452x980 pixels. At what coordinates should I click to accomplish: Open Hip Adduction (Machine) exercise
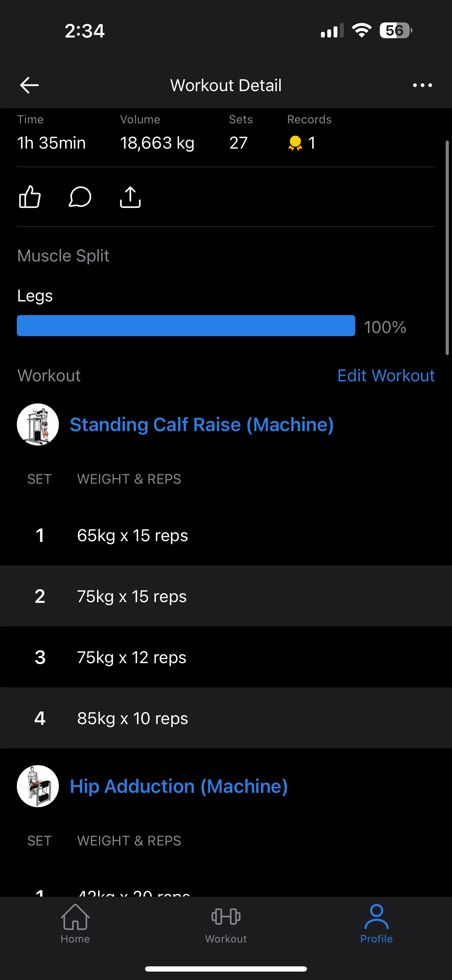tap(179, 786)
